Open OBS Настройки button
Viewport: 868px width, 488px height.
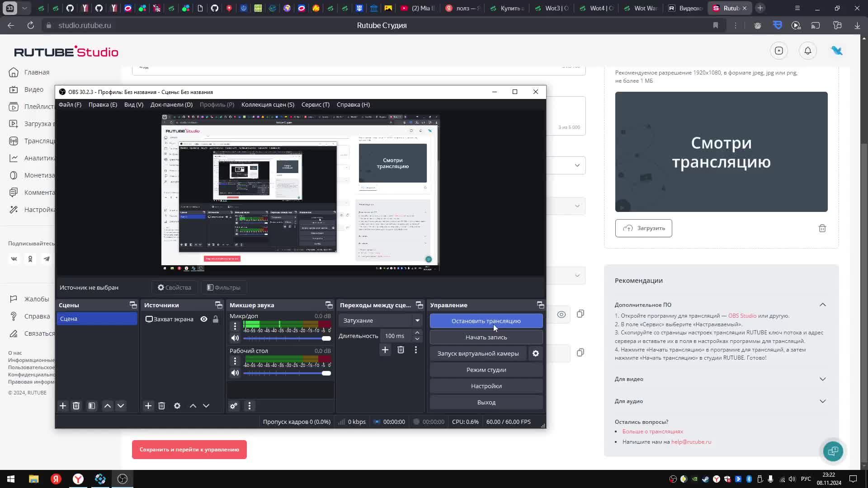tap(486, 386)
